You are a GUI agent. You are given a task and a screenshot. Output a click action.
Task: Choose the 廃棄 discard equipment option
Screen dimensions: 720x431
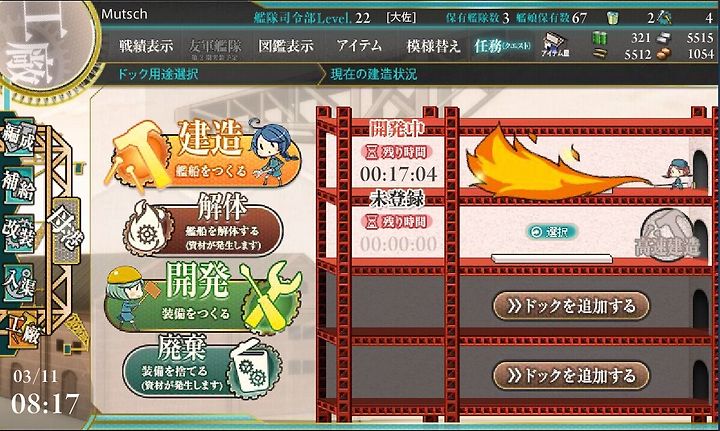[x=202, y=367]
